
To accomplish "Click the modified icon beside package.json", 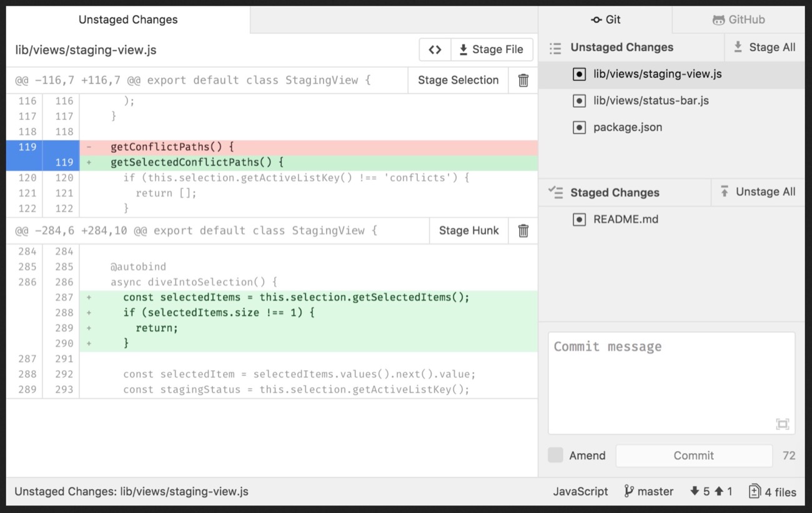I will (579, 127).
